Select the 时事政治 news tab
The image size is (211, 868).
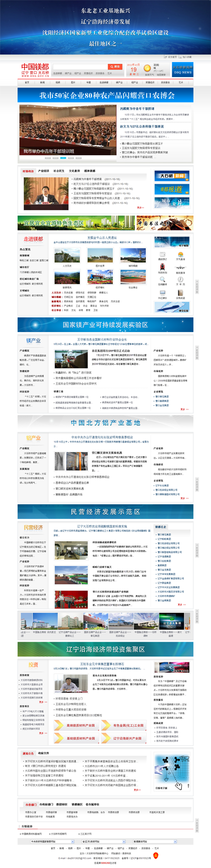[x=28, y=171]
